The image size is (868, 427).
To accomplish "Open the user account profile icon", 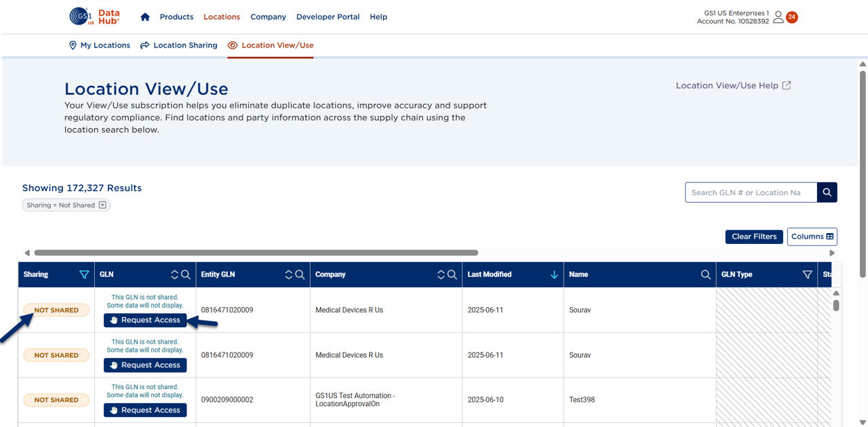I will point(778,17).
